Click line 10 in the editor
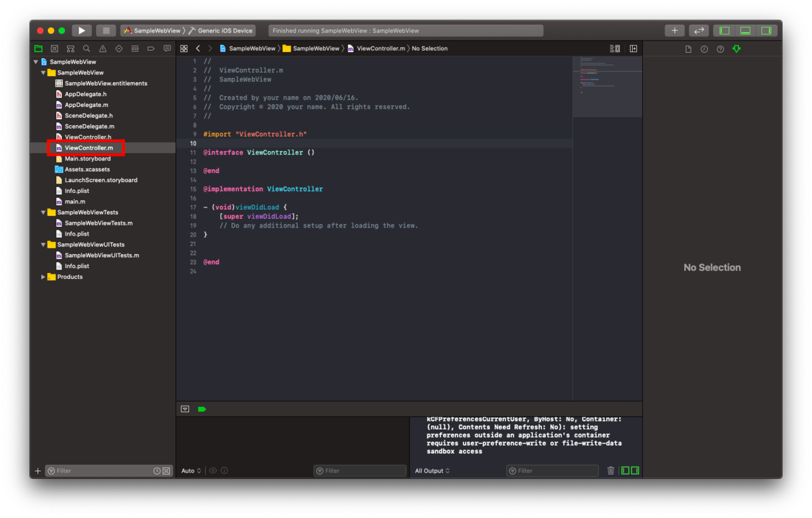 (x=374, y=144)
